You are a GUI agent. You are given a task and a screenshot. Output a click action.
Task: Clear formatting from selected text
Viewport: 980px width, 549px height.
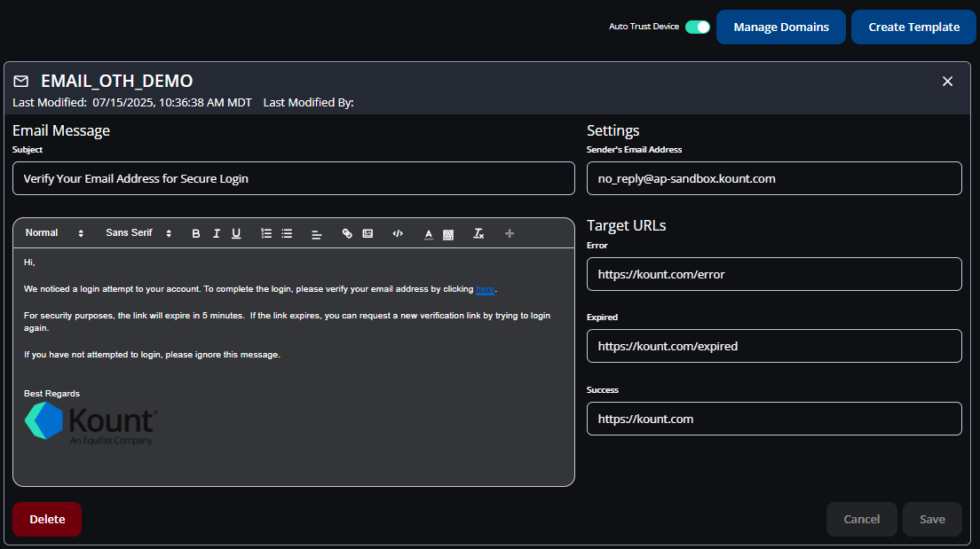(x=478, y=233)
